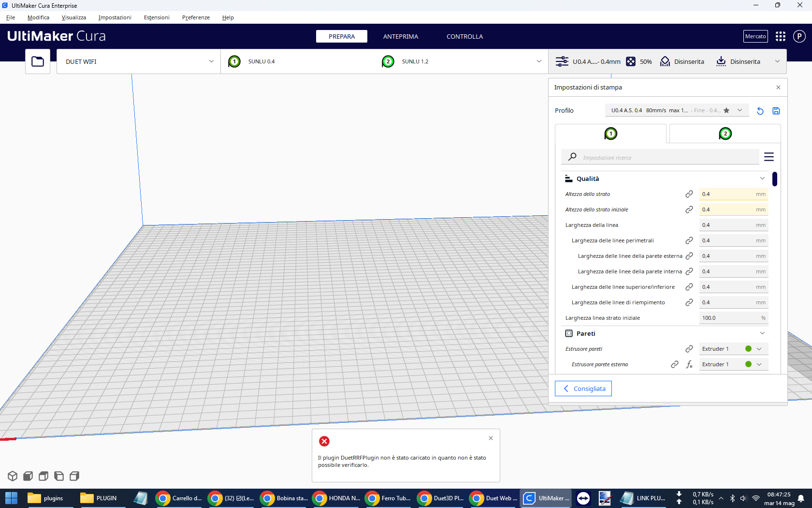This screenshot has width=812, height=508.
Task: Collapse the Pareti settings section
Action: click(762, 333)
